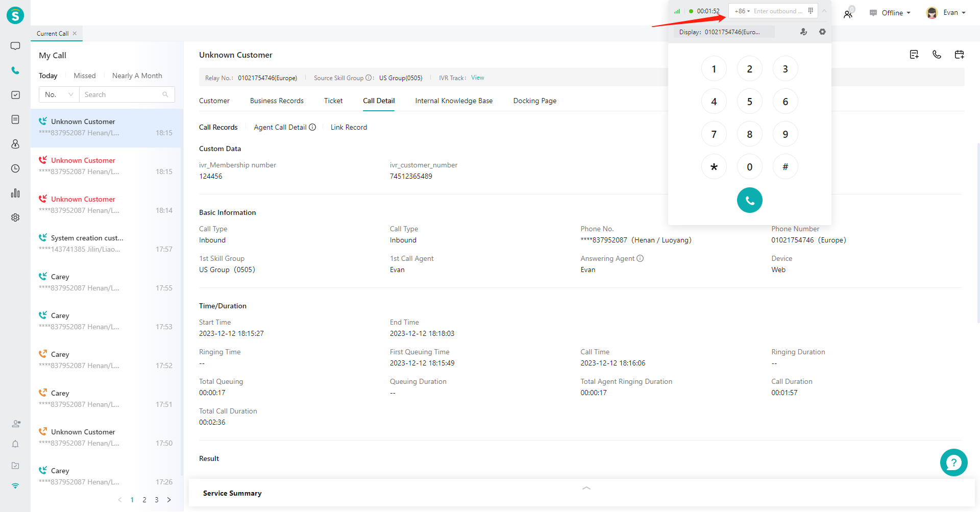The height and width of the screenshot is (512, 980).
Task: Select System creation customer call at 17:57
Action: (x=106, y=243)
